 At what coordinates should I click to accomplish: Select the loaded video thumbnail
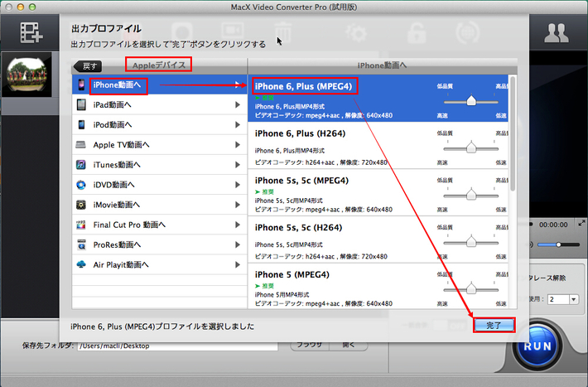27,75
